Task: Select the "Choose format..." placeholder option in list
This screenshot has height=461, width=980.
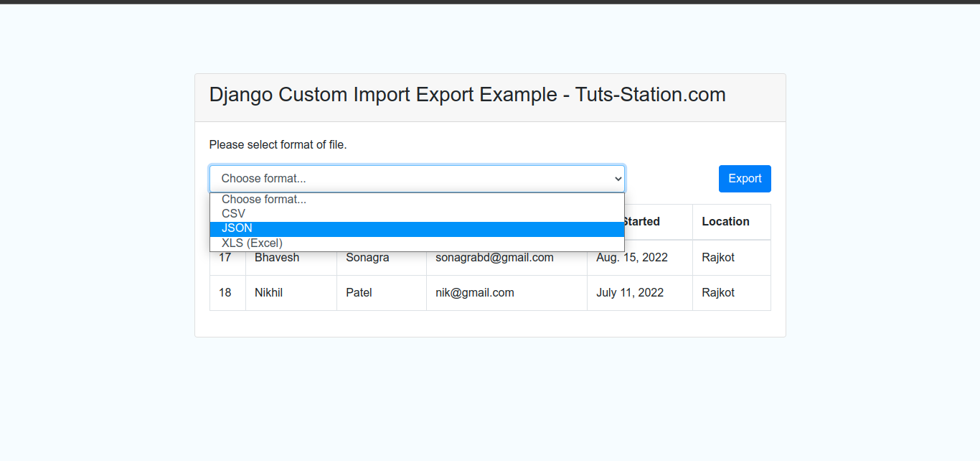Action: [x=417, y=200]
